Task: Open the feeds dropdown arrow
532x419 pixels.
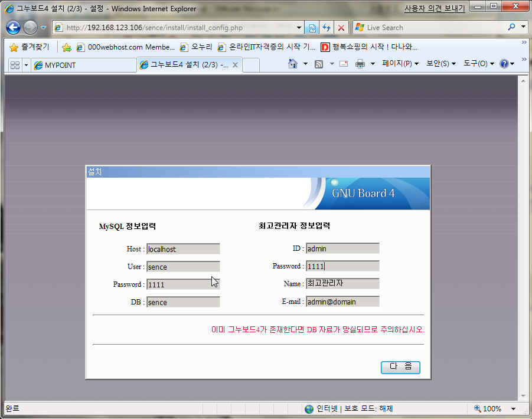Action: coord(332,63)
